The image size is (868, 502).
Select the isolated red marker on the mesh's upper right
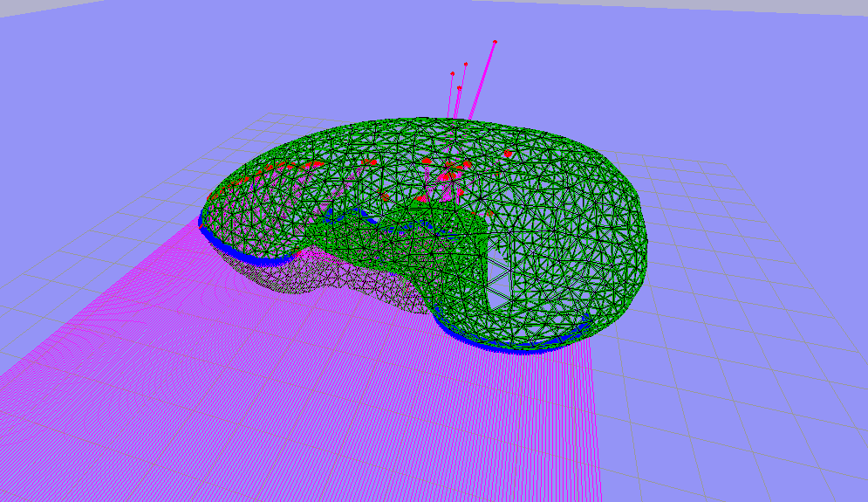(x=508, y=154)
